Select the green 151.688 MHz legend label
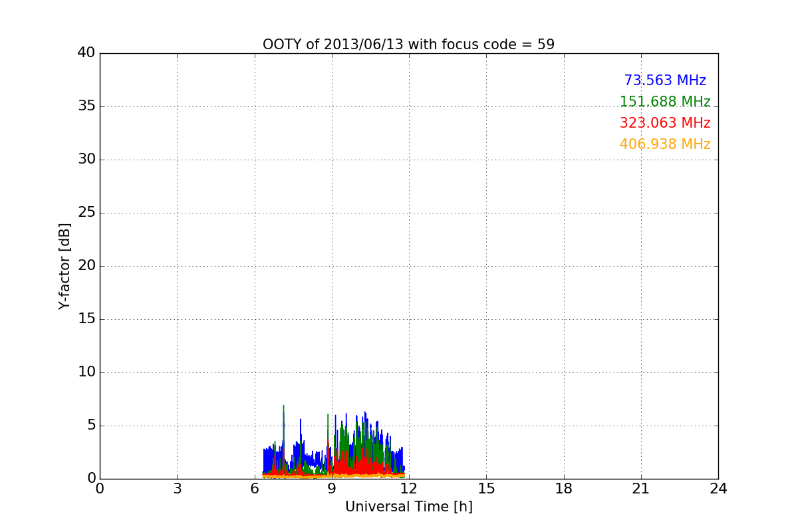This screenshot has height=532, width=798. pos(665,102)
